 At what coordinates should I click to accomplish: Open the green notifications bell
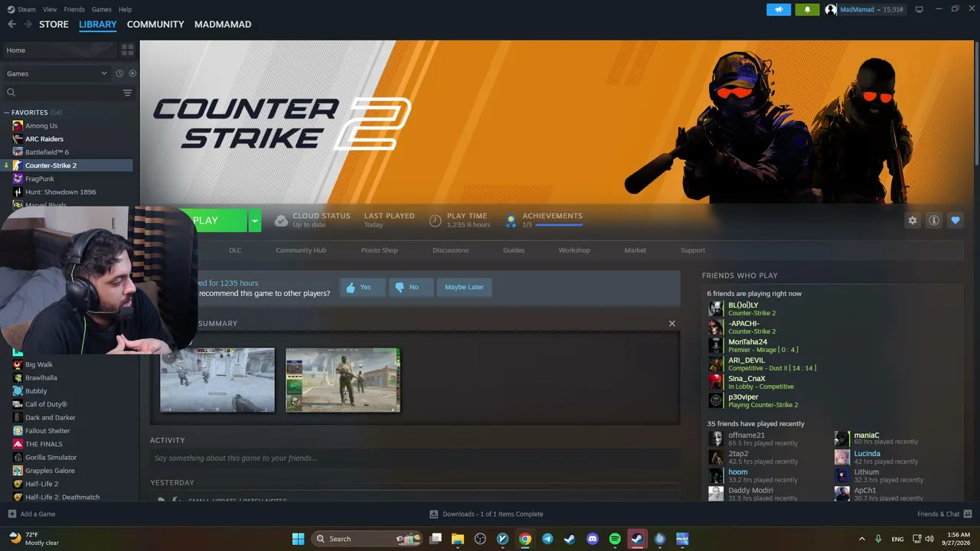[x=807, y=9]
